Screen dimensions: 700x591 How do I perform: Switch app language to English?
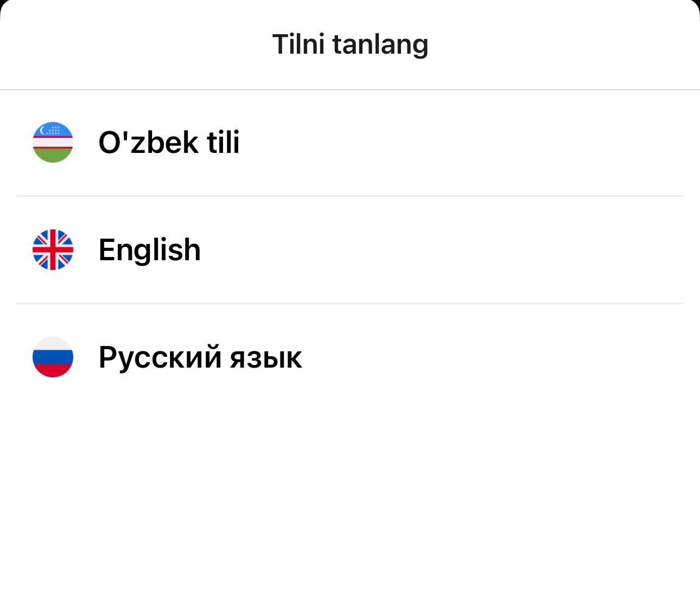point(350,250)
